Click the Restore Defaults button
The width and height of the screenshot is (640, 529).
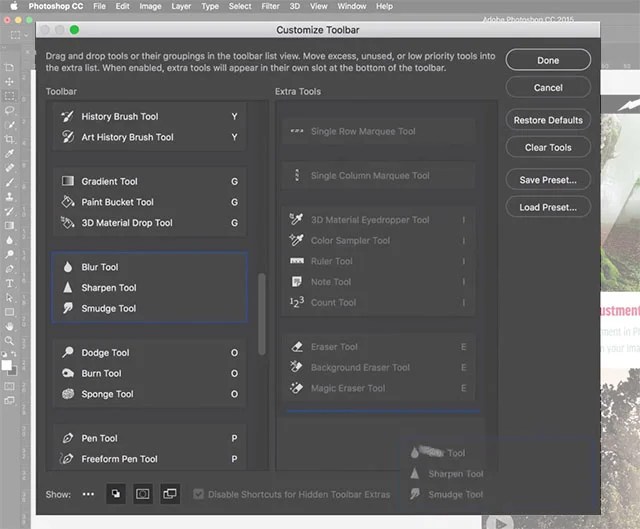(x=548, y=120)
